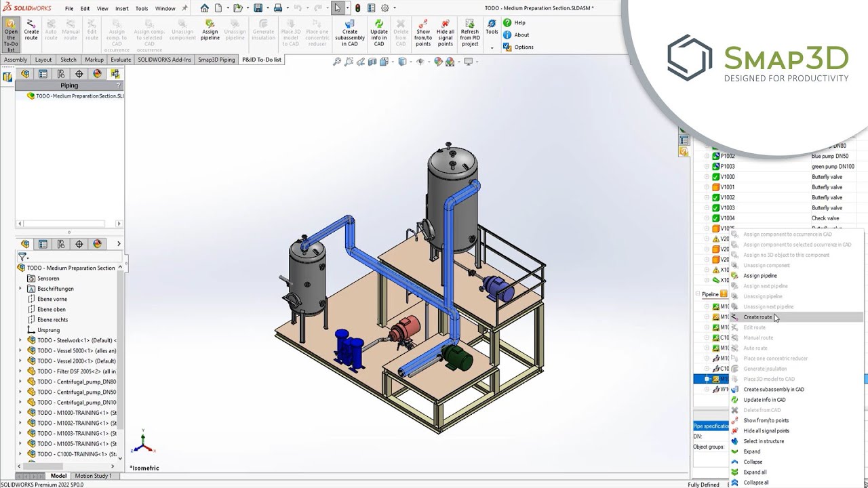Screen dimensions: 868x488
Task: Click Show from/to points ribbon button
Action: (x=423, y=33)
